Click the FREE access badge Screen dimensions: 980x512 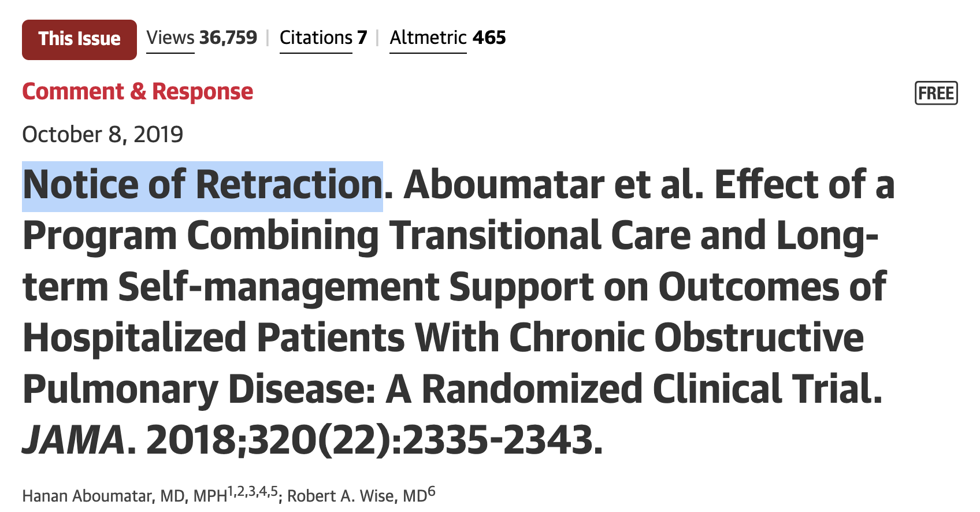[936, 93]
